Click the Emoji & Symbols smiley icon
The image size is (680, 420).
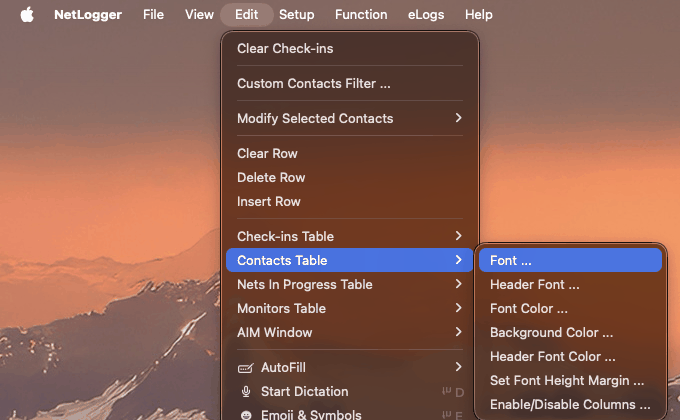(246, 416)
